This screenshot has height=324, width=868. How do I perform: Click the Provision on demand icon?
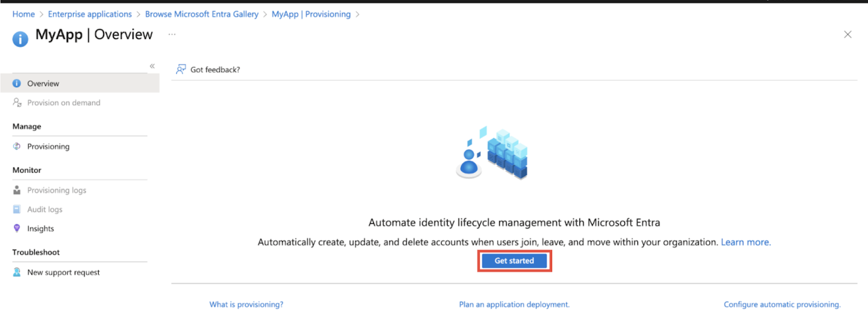[17, 102]
